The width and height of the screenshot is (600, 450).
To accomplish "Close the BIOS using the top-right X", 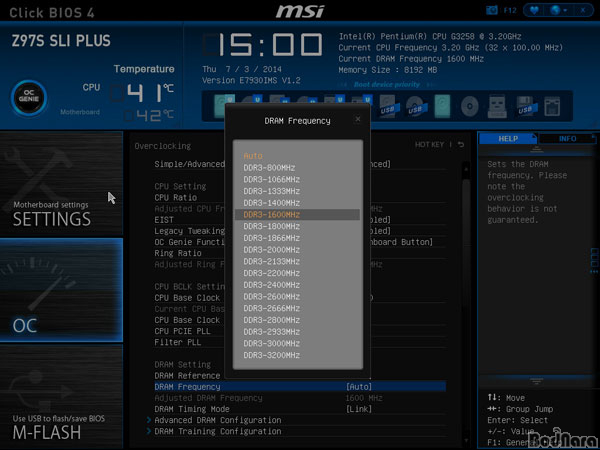I will click(x=583, y=10).
